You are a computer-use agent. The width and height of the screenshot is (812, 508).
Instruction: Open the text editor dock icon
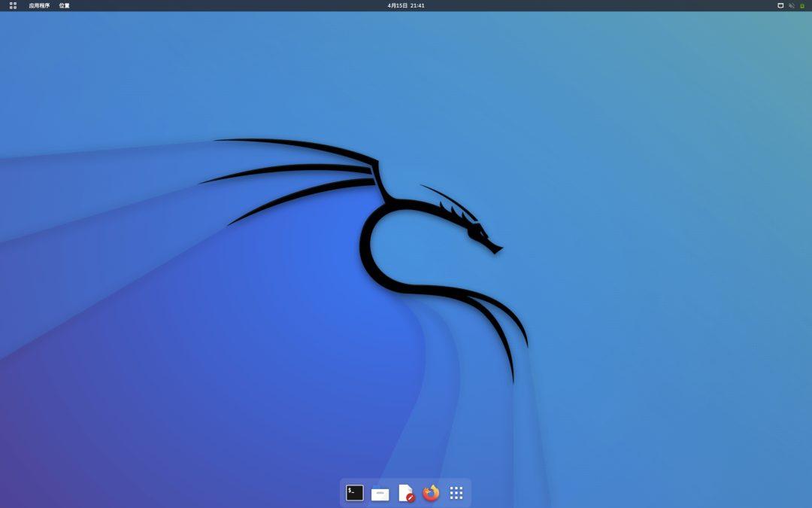[x=406, y=493]
